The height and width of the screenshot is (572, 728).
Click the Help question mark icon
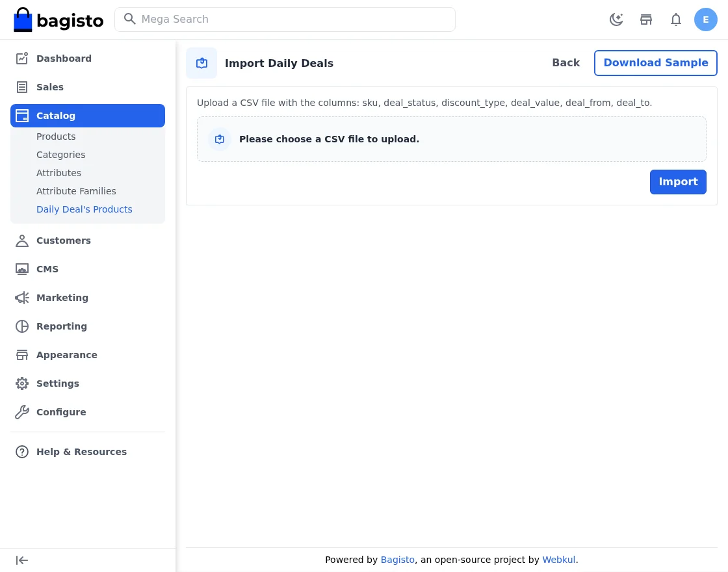click(x=22, y=452)
